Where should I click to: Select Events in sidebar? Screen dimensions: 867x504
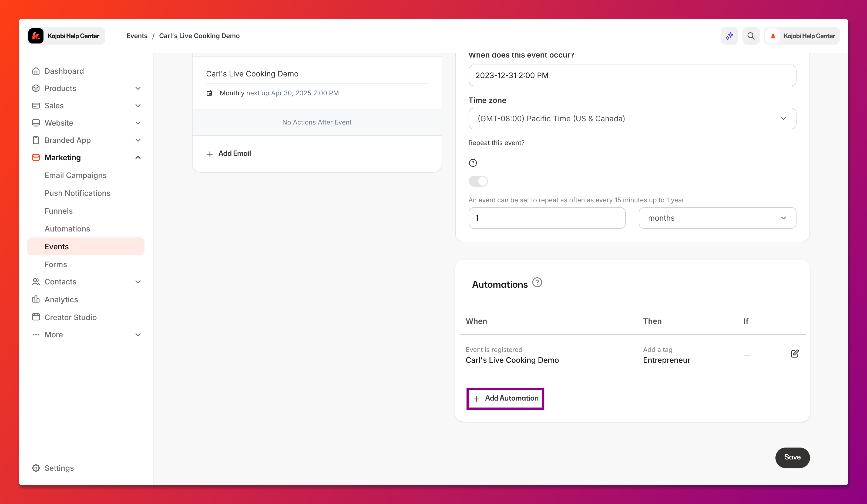(x=86, y=246)
